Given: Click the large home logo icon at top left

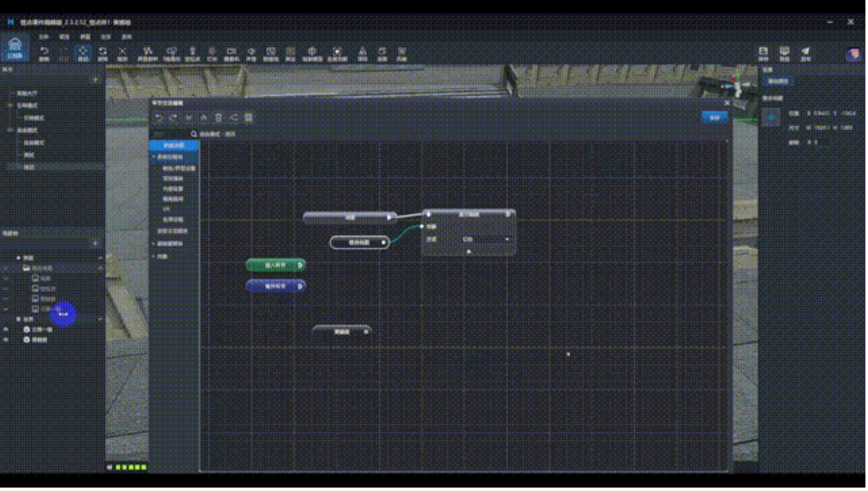Looking at the screenshot, I should pos(15,48).
